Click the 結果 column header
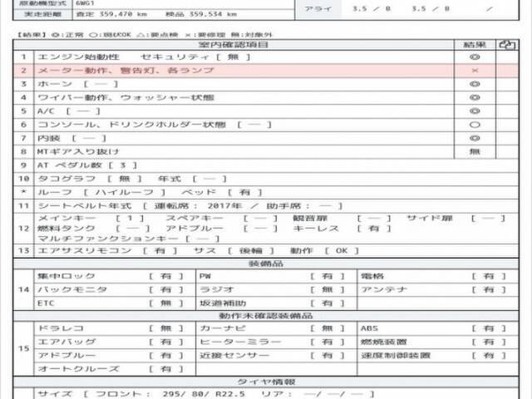532x399 pixels. (475, 45)
